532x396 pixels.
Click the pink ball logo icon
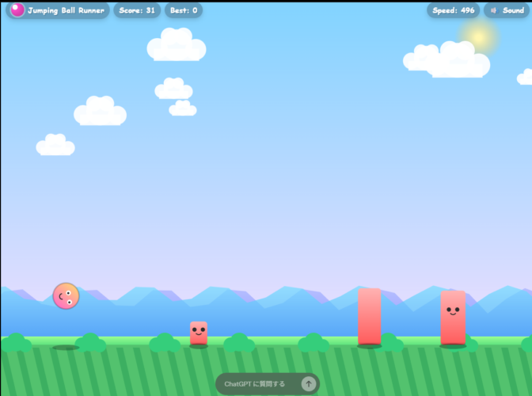pyautogui.click(x=17, y=10)
